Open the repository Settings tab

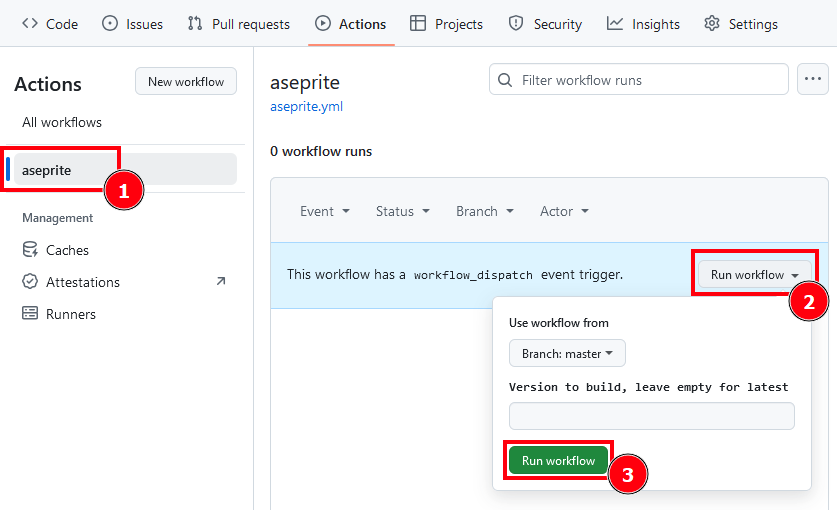click(741, 24)
